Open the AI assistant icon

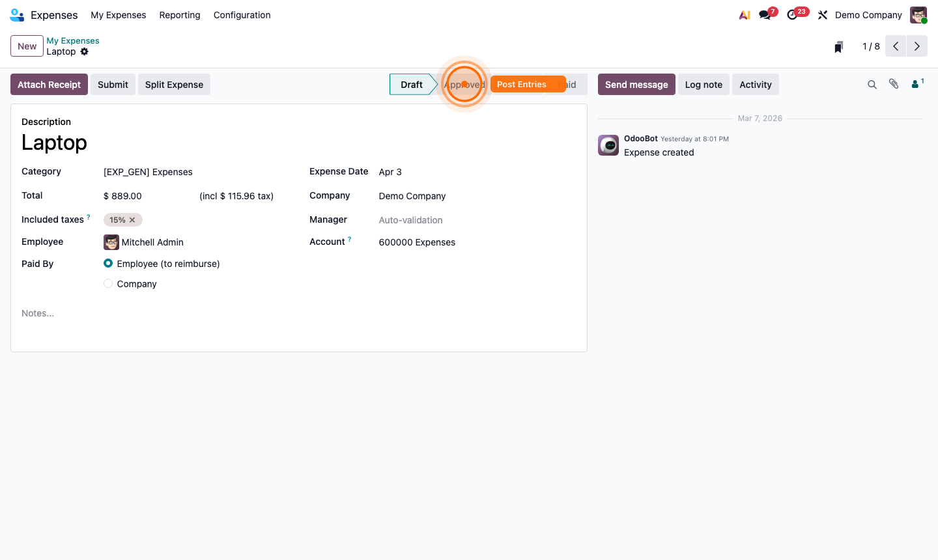point(745,14)
